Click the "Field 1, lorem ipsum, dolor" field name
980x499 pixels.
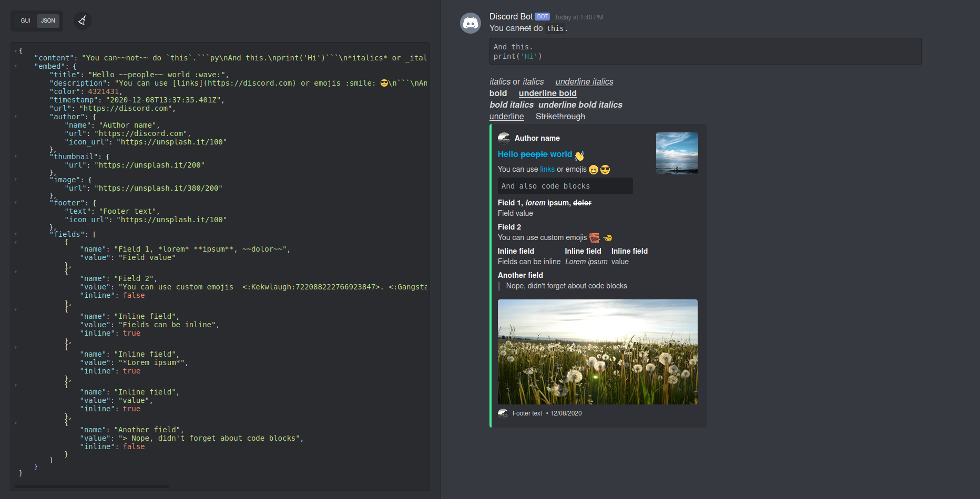tap(545, 203)
